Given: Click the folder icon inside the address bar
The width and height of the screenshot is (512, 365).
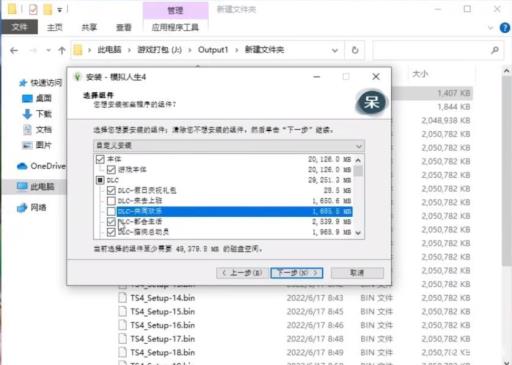Looking at the screenshot, I should point(78,50).
